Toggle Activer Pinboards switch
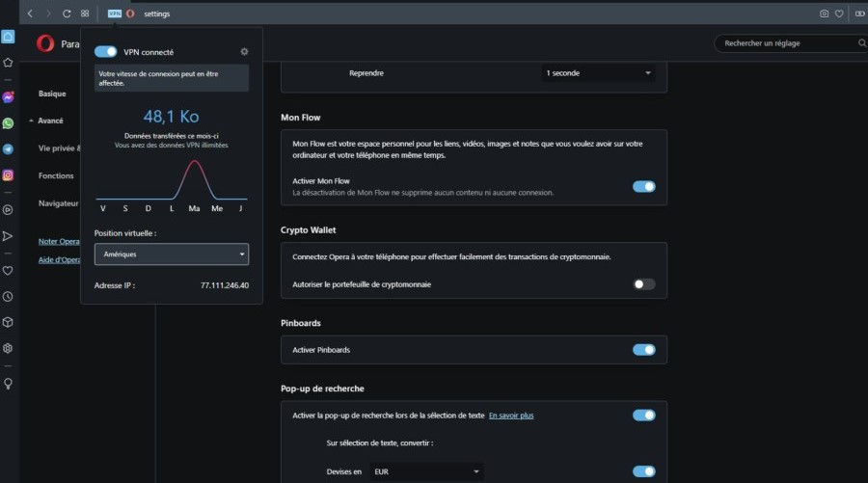Viewport: 868px width, 483px height. pos(644,350)
